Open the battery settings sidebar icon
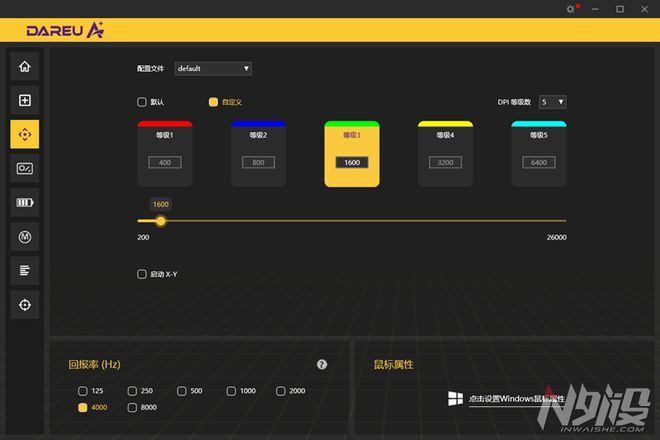 point(25,202)
